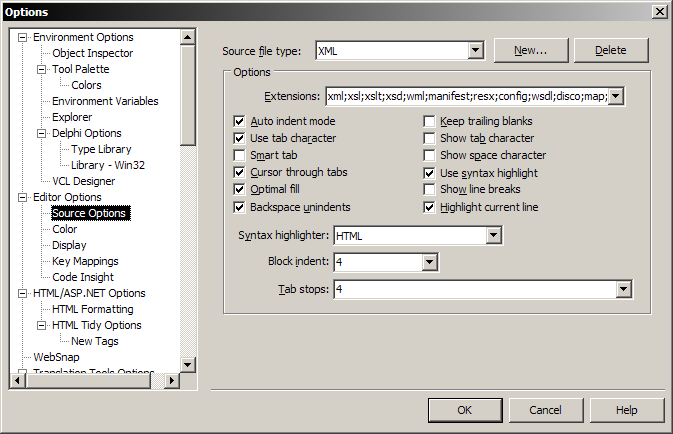Toggle Auto indent mode checkbox

pyautogui.click(x=239, y=121)
